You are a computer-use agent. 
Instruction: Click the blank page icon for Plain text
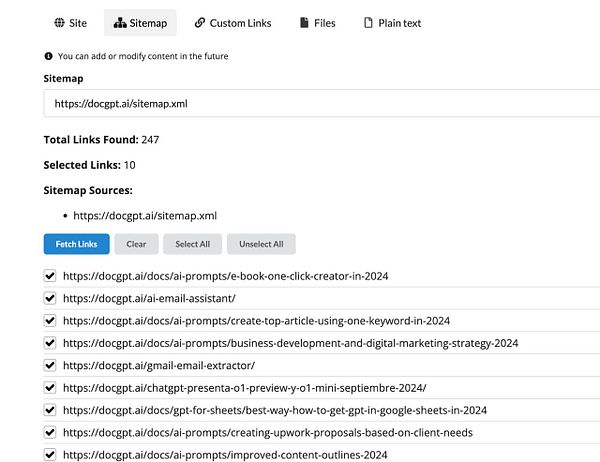[x=368, y=23]
